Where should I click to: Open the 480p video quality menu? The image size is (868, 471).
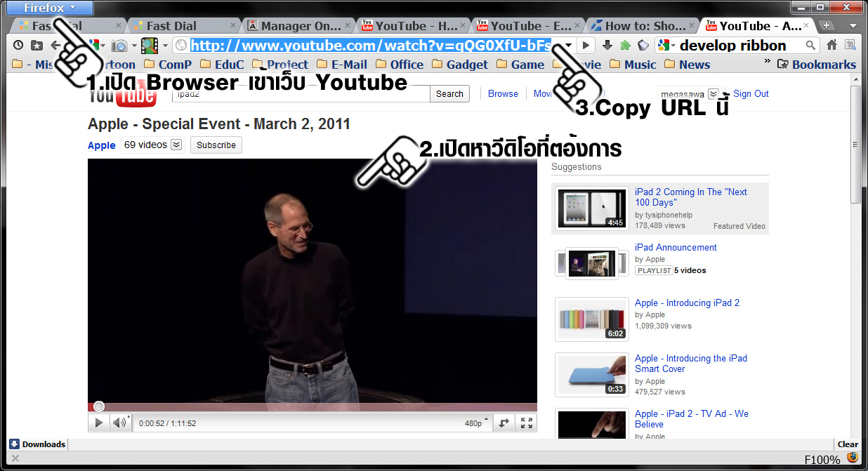point(475,423)
